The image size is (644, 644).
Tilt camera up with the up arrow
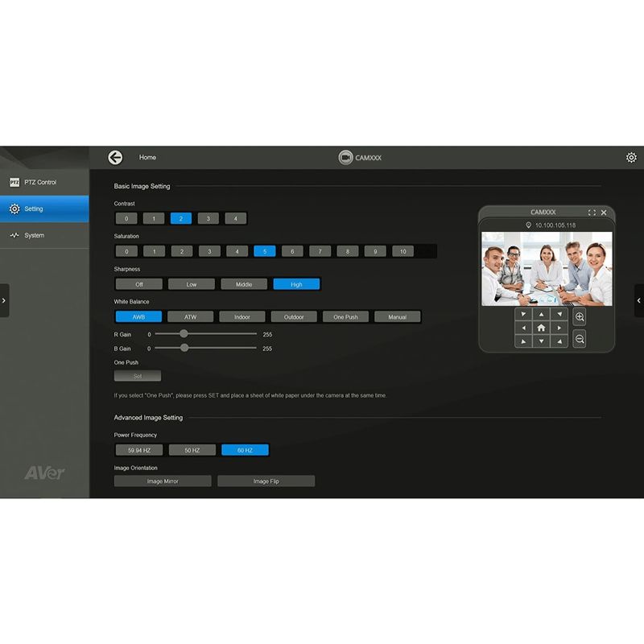[x=541, y=314]
